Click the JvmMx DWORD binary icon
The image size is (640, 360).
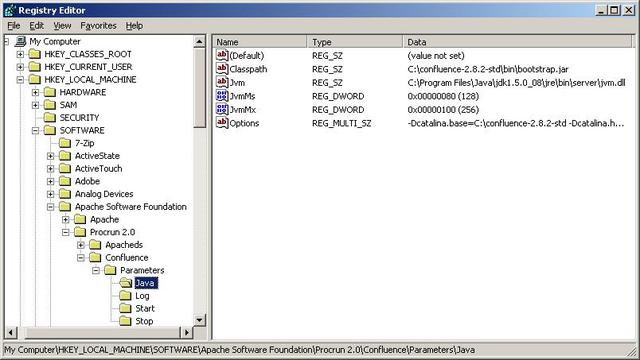tap(222, 109)
